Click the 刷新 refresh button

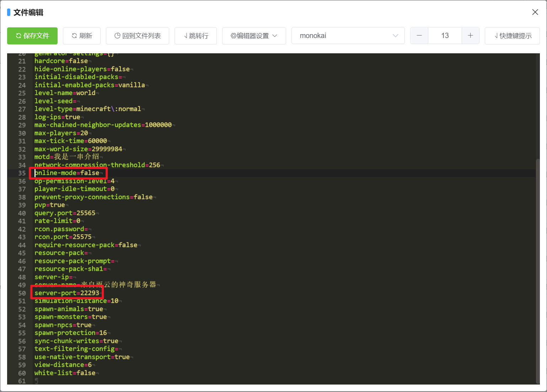click(82, 36)
